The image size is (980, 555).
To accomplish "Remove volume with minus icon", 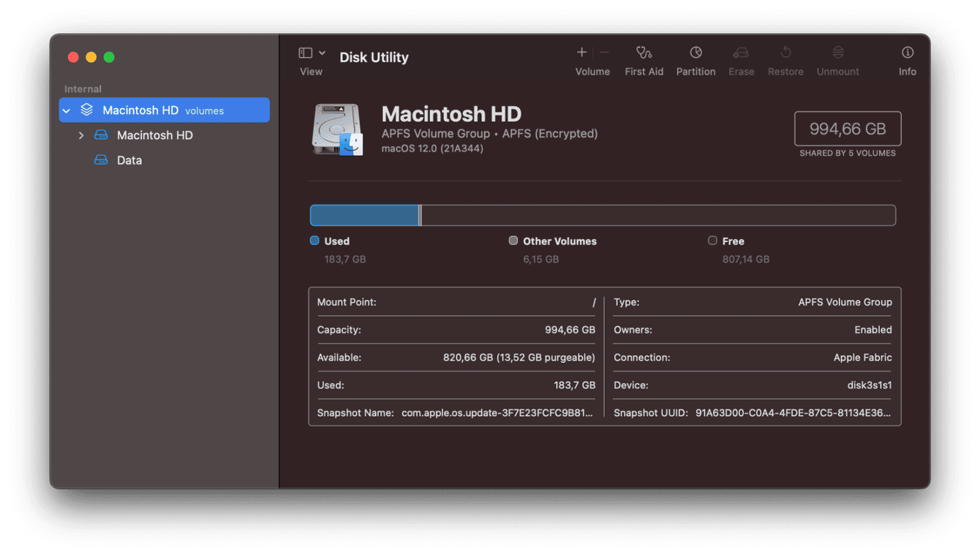I will (604, 52).
